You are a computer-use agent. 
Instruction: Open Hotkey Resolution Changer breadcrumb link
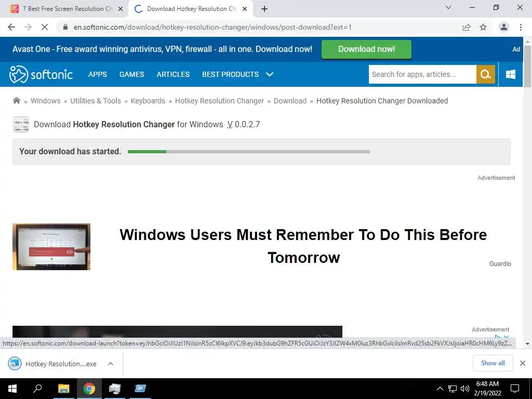[220, 101]
